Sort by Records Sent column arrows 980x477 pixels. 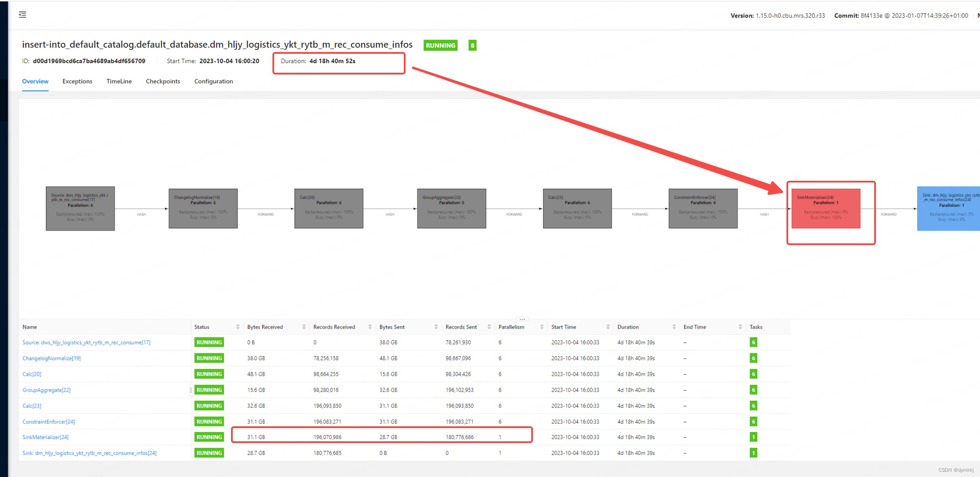[x=489, y=327]
